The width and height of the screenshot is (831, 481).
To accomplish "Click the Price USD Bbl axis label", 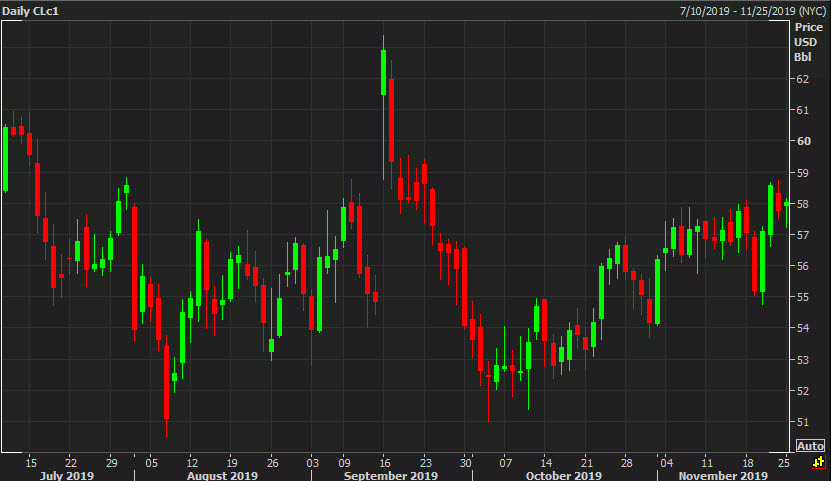I will [x=807, y=41].
